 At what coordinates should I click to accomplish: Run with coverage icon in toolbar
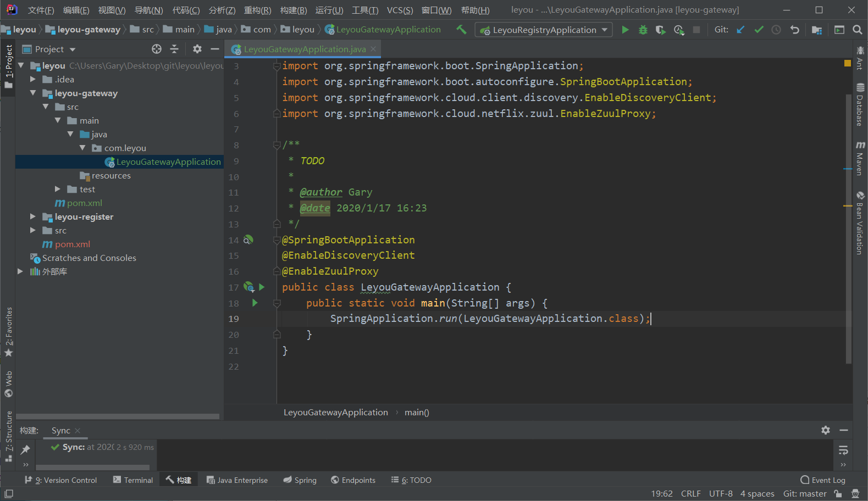(x=661, y=30)
